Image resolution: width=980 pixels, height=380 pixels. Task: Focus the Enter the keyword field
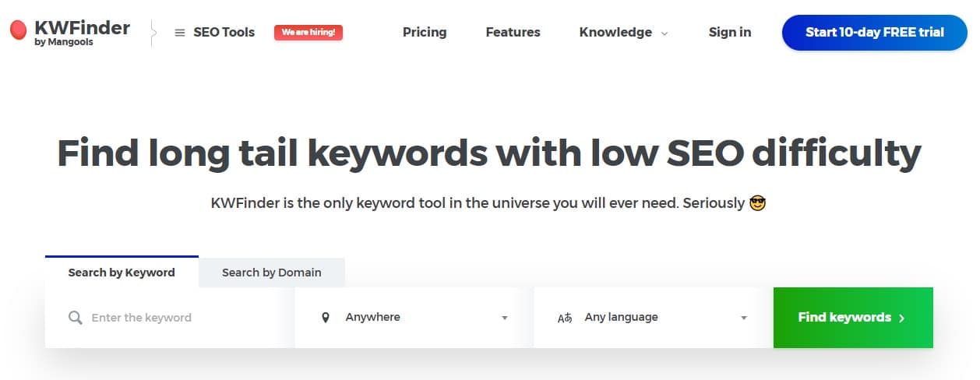[x=187, y=318]
